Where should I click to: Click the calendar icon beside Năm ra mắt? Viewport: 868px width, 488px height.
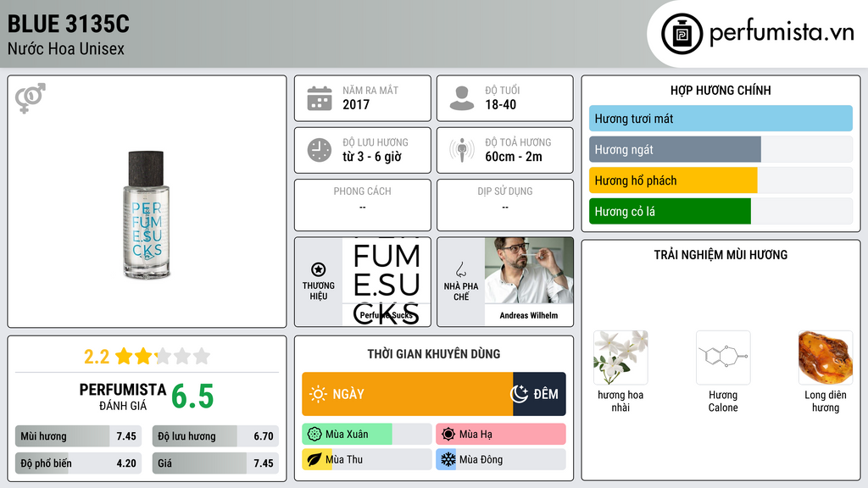pyautogui.click(x=320, y=98)
